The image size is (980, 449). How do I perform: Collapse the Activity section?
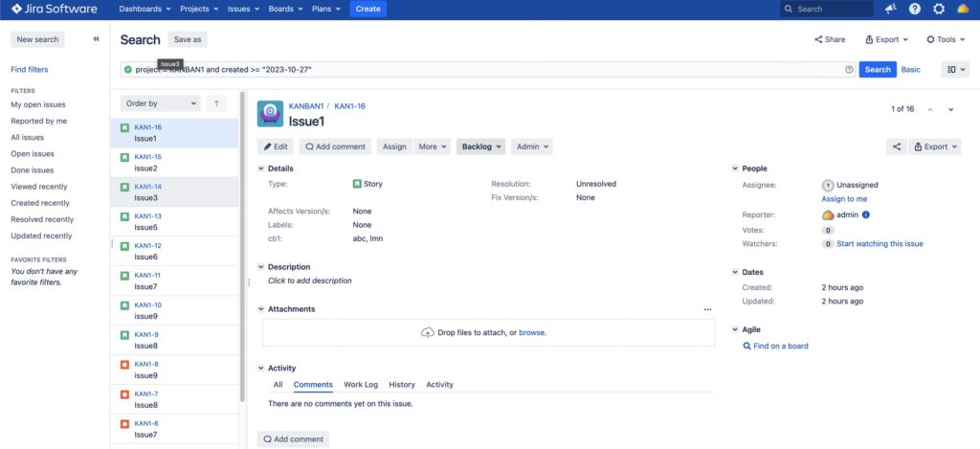click(x=261, y=369)
